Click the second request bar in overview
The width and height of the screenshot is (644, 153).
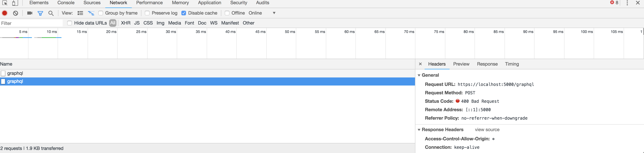48,37
